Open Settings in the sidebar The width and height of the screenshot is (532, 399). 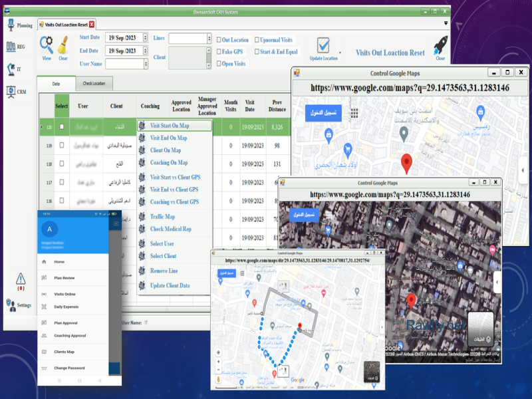19,305
